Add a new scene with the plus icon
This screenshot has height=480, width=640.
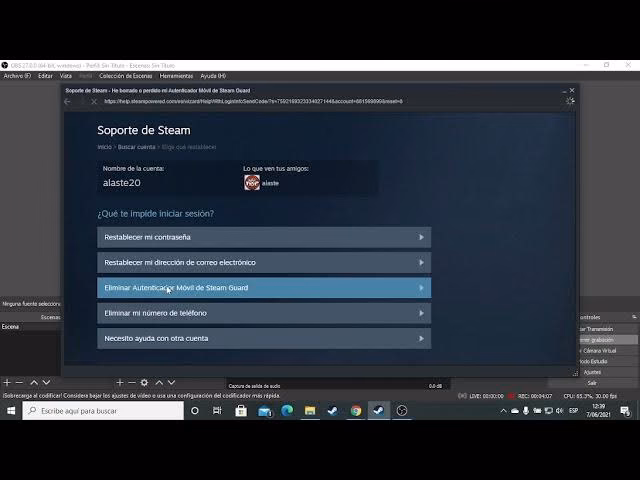(7, 382)
